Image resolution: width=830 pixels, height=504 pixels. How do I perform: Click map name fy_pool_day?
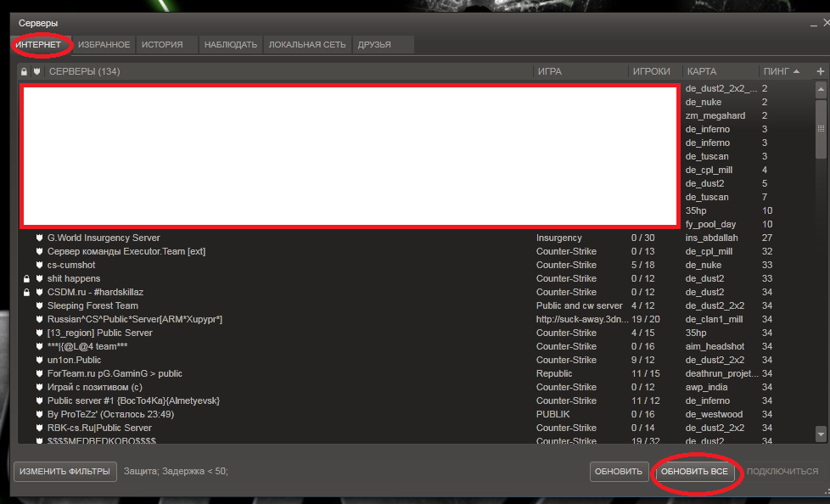coord(710,225)
